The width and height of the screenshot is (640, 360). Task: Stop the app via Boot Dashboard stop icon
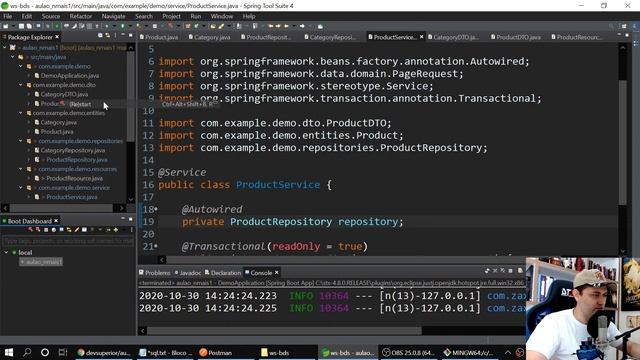[46, 230]
